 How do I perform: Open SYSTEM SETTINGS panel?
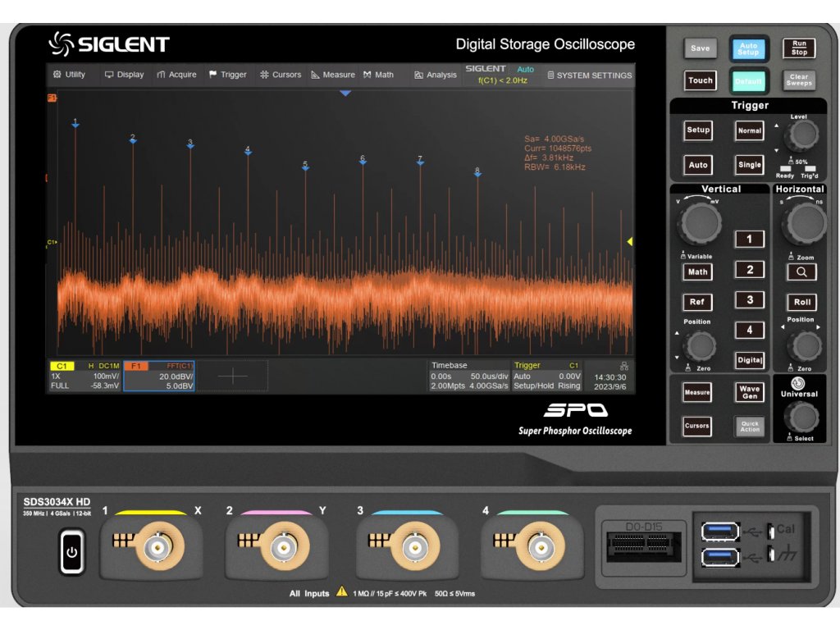click(x=589, y=75)
